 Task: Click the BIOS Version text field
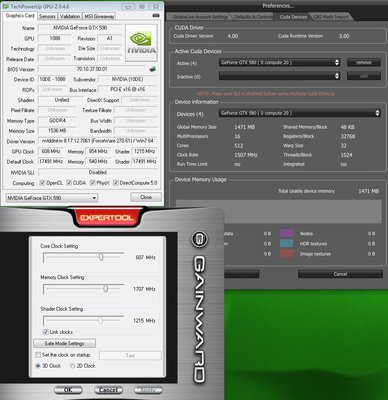pos(93,69)
